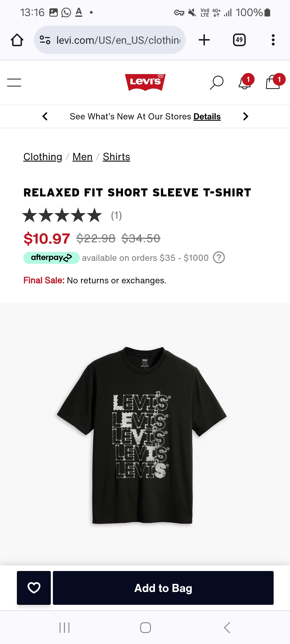Image resolution: width=290 pixels, height=644 pixels.
Task: Open the Details link in banner
Action: [x=207, y=116]
